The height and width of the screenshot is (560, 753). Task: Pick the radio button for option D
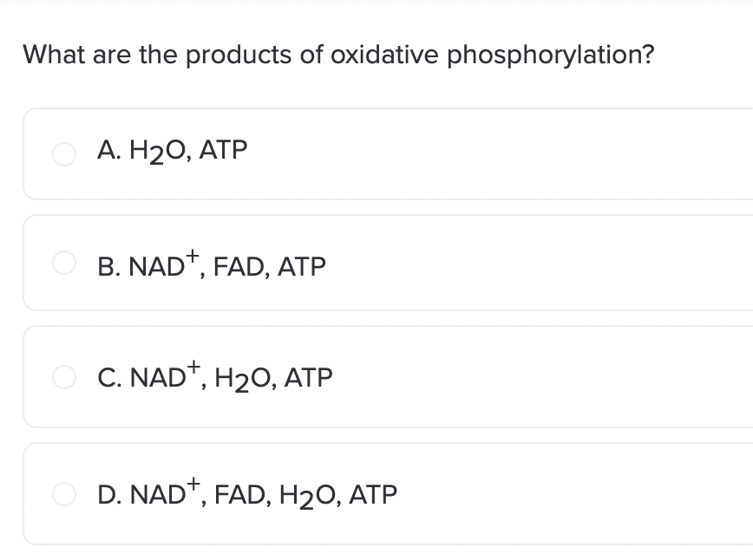coord(64,494)
